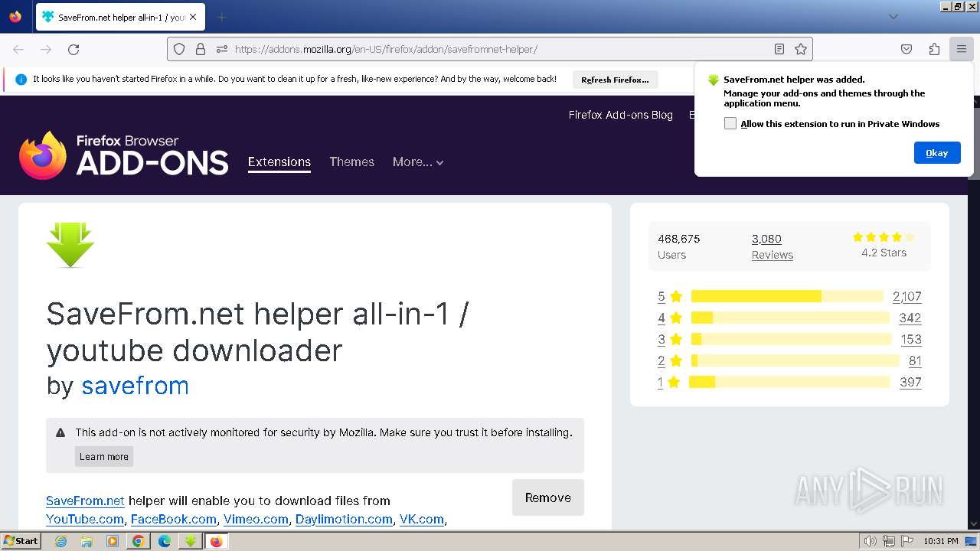
Task: Open the network tray icon
Action: tap(889, 541)
